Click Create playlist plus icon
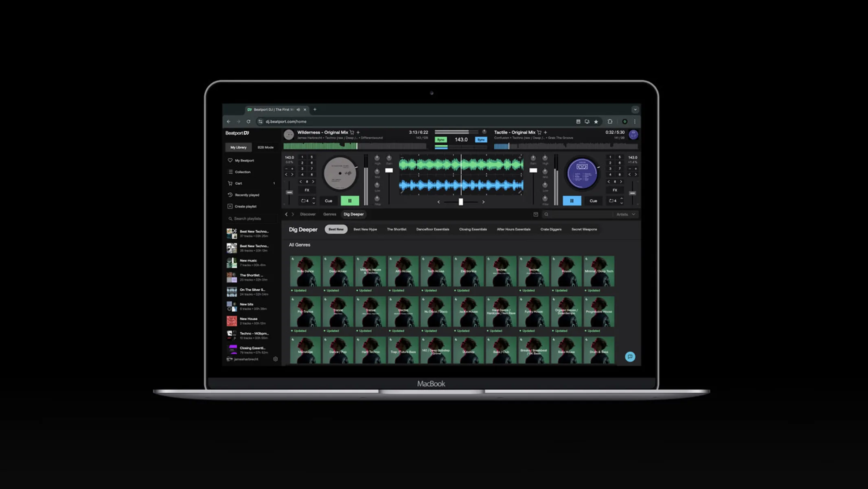The height and width of the screenshot is (489, 868). click(230, 206)
